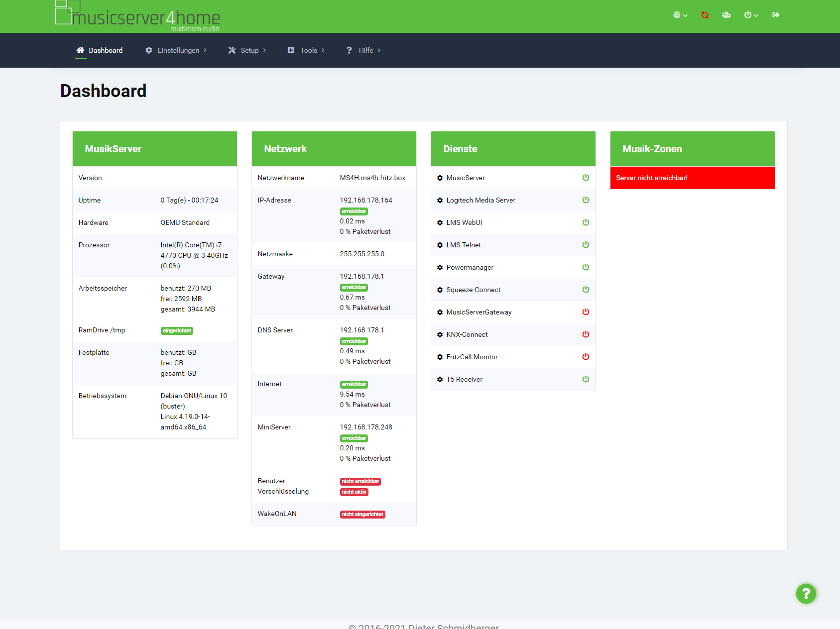
Task: Click the 'Musik-Zonen' card header
Action: [x=693, y=149]
